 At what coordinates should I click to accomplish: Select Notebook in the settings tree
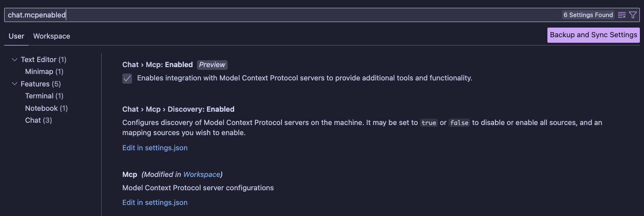coord(46,108)
